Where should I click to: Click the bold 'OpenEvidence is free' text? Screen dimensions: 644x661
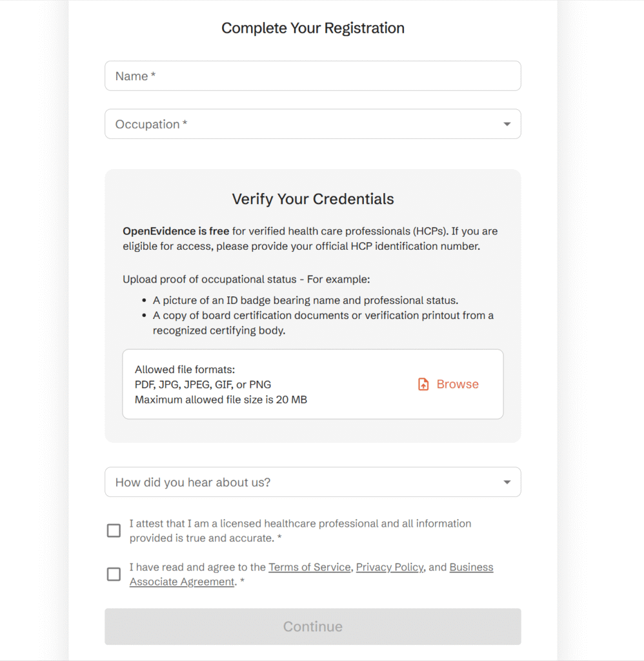(x=176, y=231)
